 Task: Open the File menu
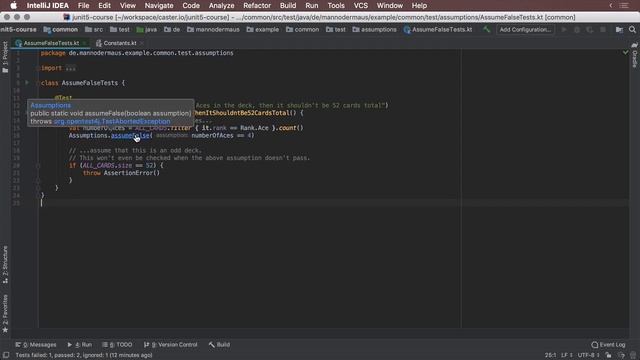(83, 6)
